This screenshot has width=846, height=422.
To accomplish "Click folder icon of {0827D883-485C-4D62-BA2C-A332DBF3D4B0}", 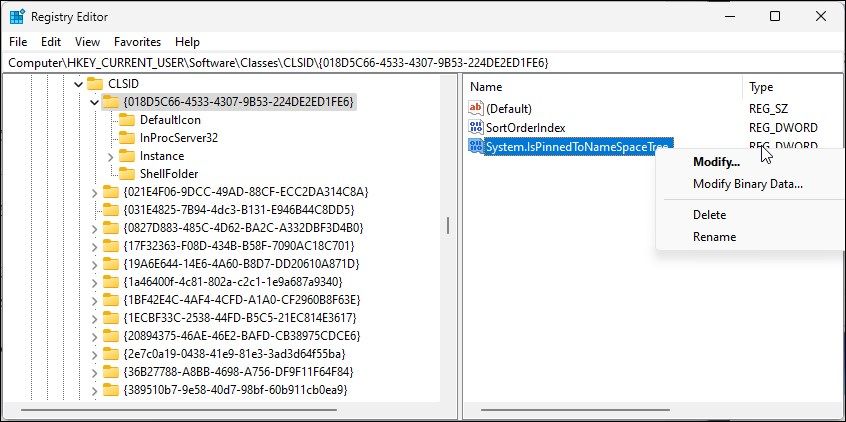I will (111, 228).
